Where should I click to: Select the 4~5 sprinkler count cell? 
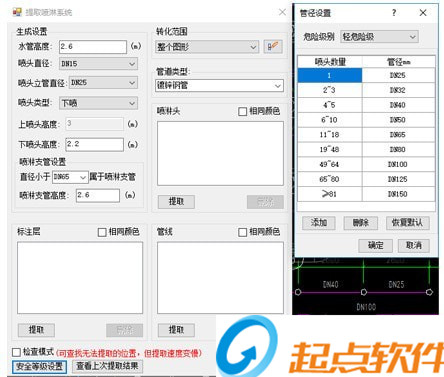coord(330,105)
